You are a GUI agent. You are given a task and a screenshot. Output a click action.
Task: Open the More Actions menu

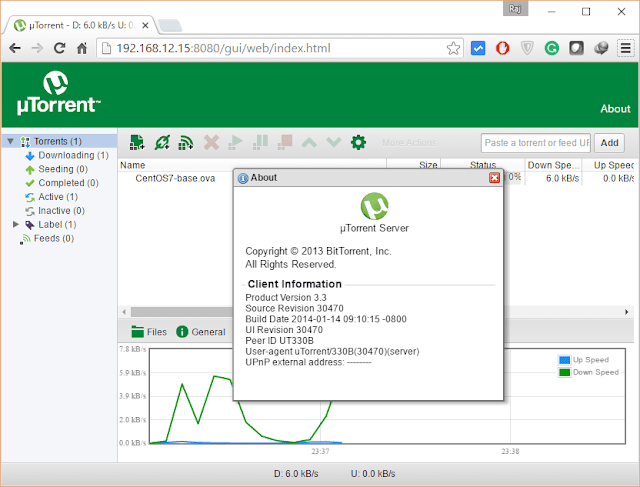click(409, 142)
